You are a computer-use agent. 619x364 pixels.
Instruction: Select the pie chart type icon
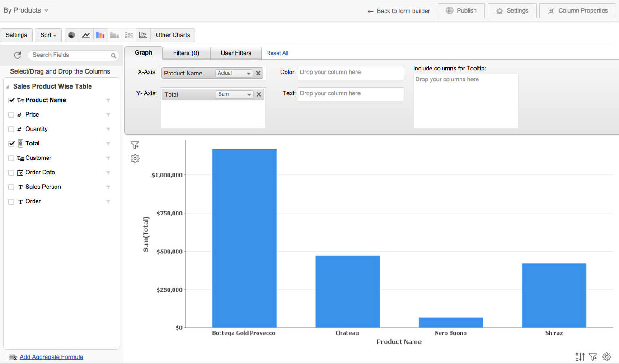click(x=71, y=35)
